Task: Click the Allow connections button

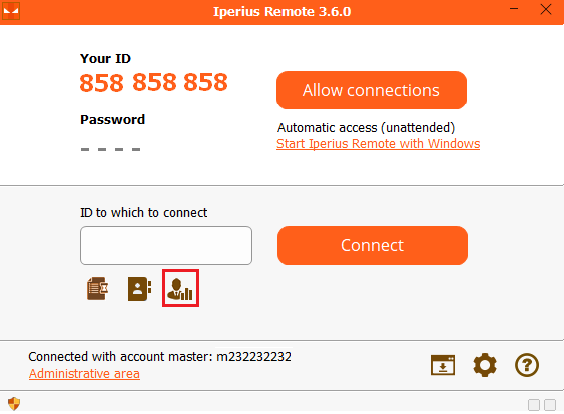Action: point(371,90)
